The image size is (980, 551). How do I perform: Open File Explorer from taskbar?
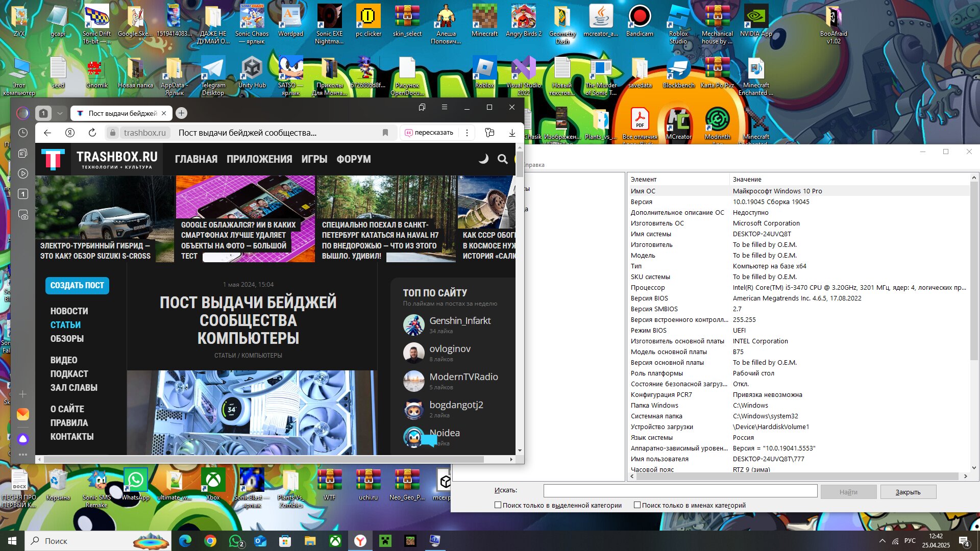tap(310, 541)
